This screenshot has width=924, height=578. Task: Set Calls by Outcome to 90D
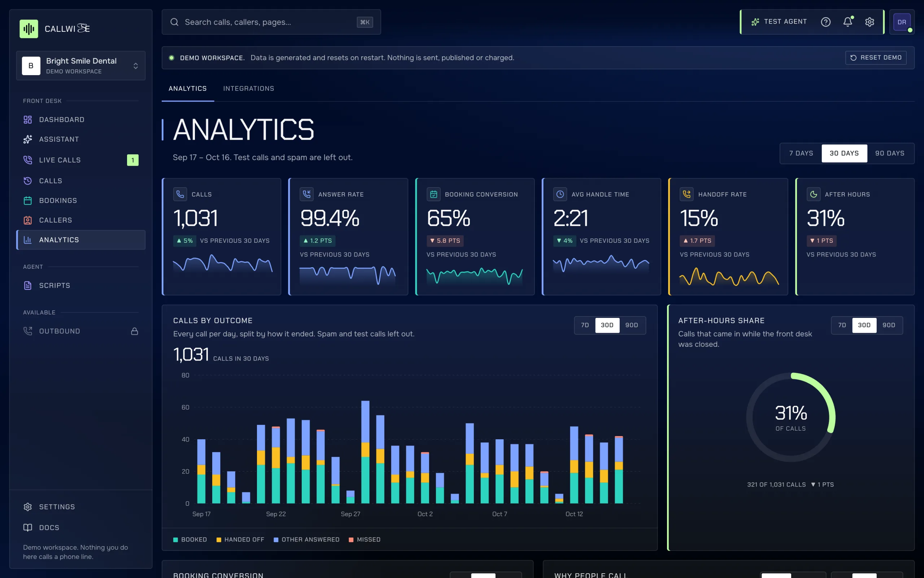(632, 325)
